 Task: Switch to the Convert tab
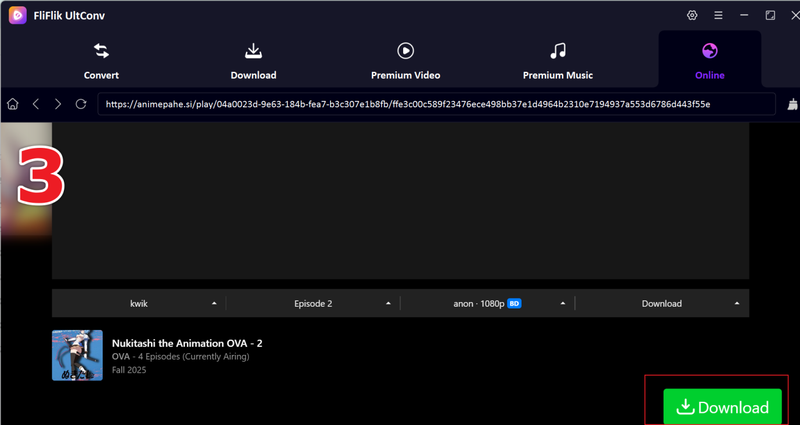click(101, 61)
